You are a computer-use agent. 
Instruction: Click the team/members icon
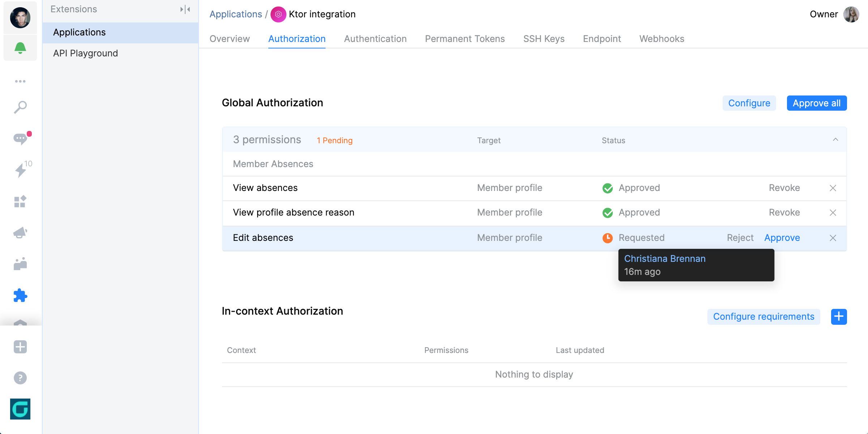tap(21, 263)
